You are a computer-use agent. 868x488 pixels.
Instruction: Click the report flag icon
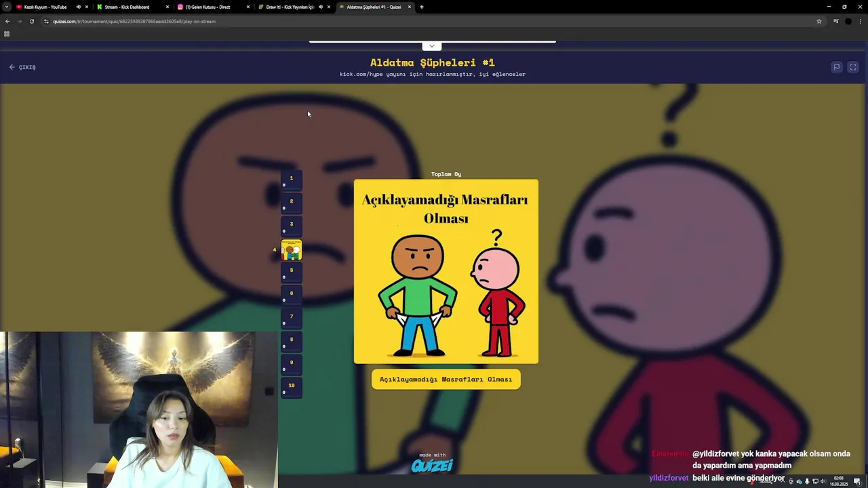coord(837,67)
